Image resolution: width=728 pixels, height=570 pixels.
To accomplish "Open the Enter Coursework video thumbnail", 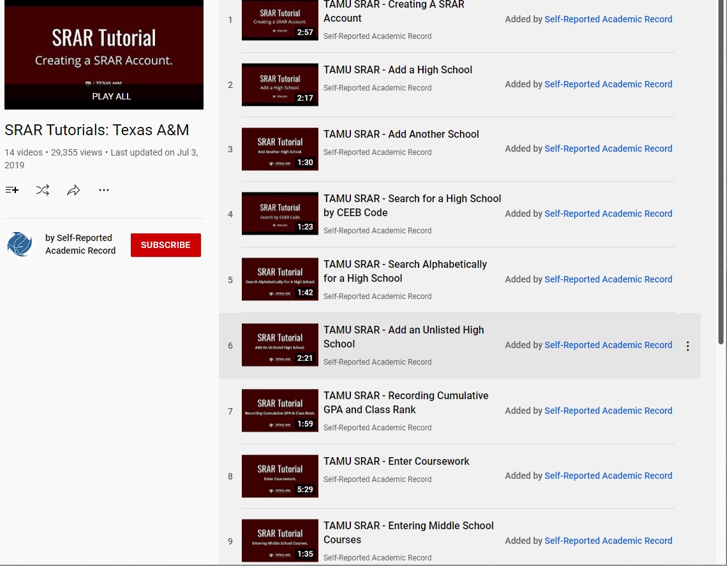I will (x=280, y=476).
